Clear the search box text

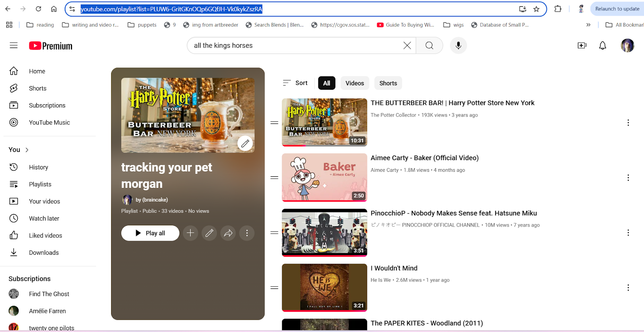click(407, 45)
